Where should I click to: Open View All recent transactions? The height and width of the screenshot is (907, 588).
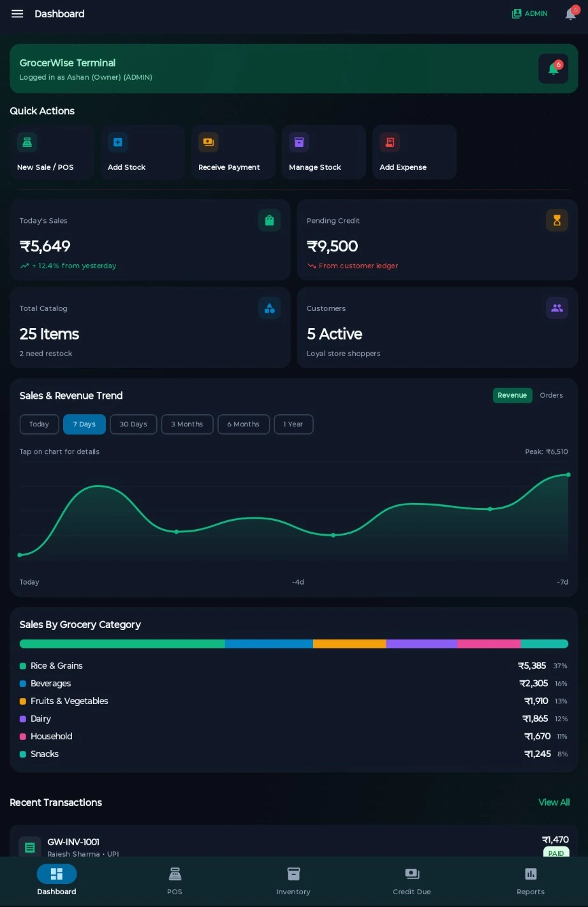(554, 802)
